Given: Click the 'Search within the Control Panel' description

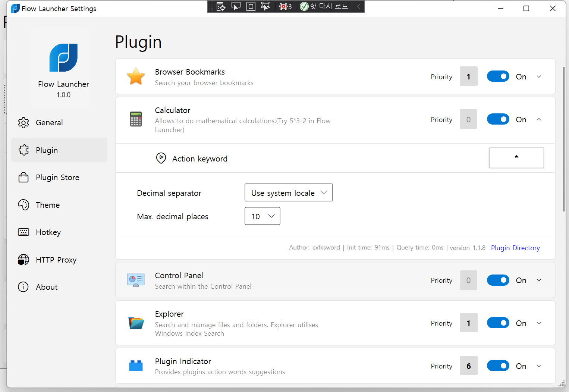Looking at the screenshot, I should 203,286.
